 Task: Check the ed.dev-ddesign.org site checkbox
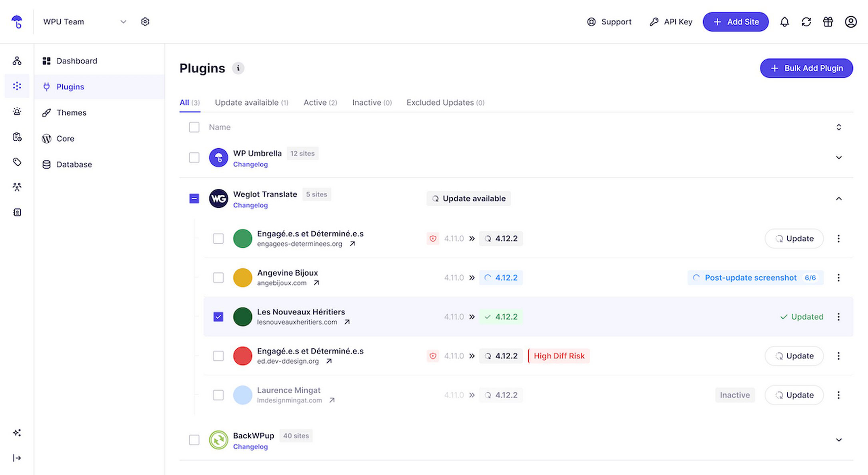tap(218, 356)
